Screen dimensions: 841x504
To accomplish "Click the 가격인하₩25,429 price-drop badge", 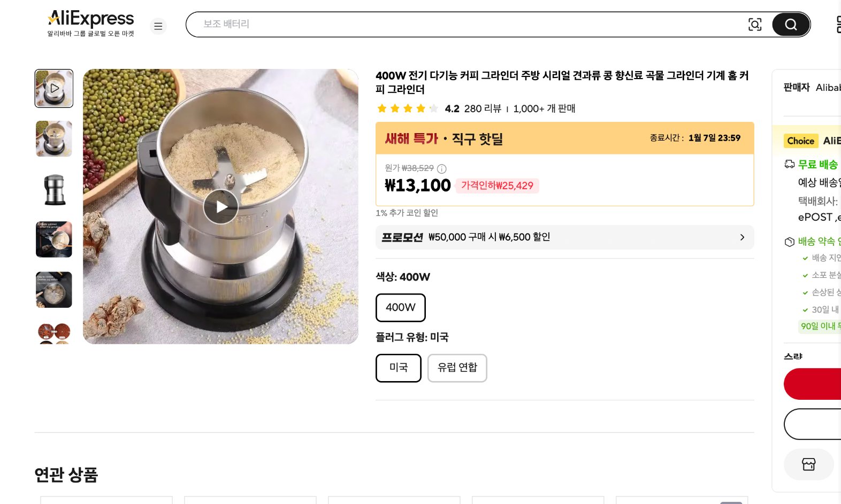I will (x=497, y=185).
